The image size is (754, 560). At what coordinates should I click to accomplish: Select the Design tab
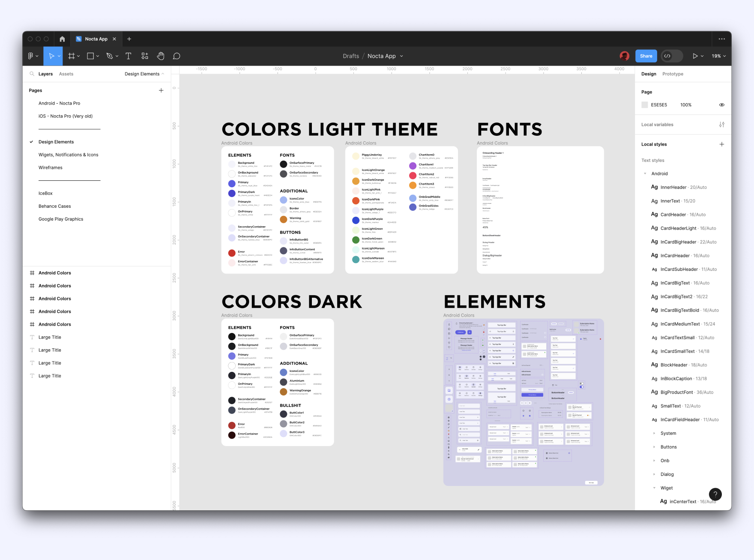click(x=649, y=74)
